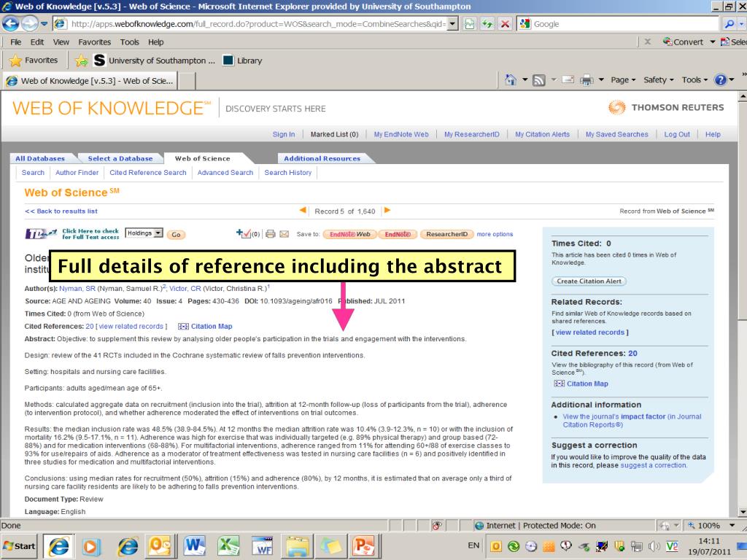This screenshot has height=560, width=747.
Task: Open the Library favorites bar link
Action: (x=243, y=61)
